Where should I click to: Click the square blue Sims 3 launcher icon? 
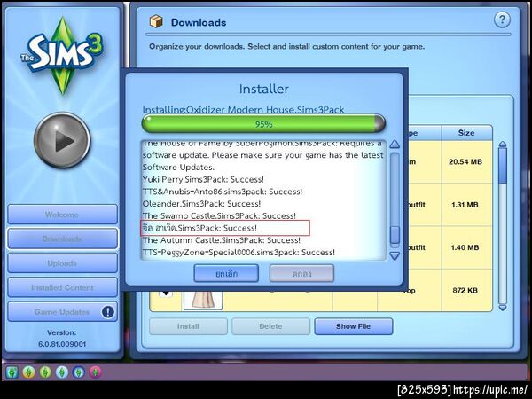(x=12, y=372)
